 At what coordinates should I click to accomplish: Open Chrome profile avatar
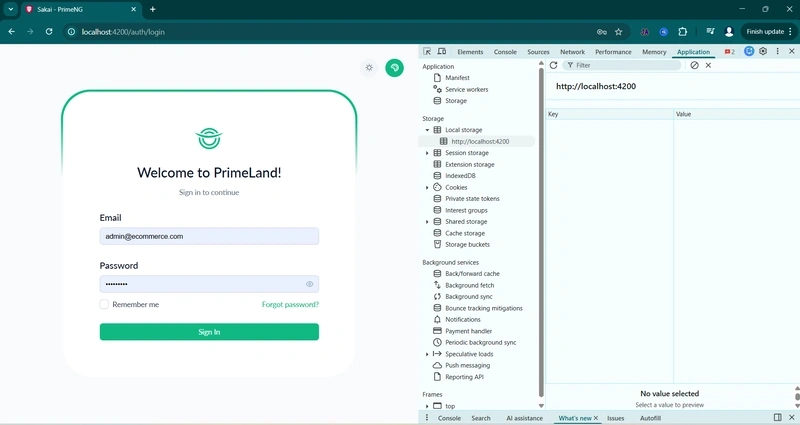tap(729, 32)
